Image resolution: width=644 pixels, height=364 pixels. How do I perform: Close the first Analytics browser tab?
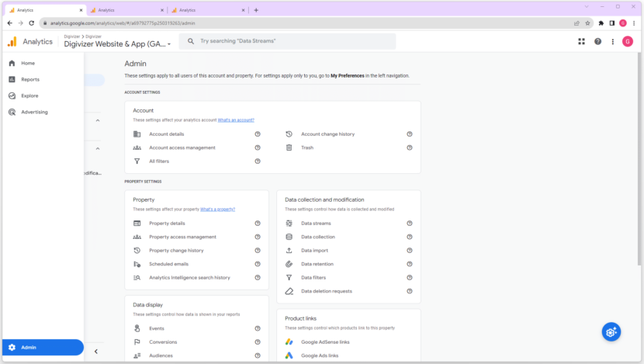pyautogui.click(x=81, y=10)
